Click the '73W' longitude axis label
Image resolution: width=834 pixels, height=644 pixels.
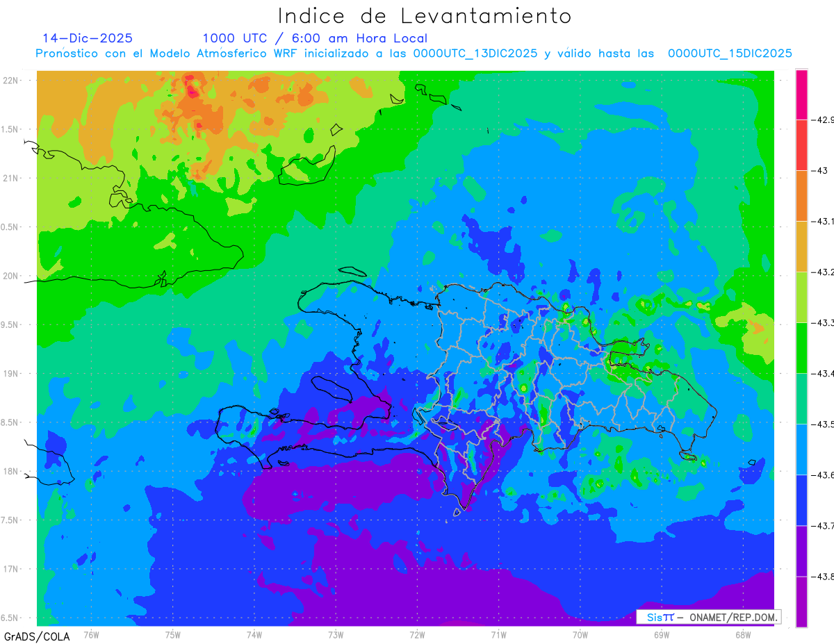click(336, 635)
